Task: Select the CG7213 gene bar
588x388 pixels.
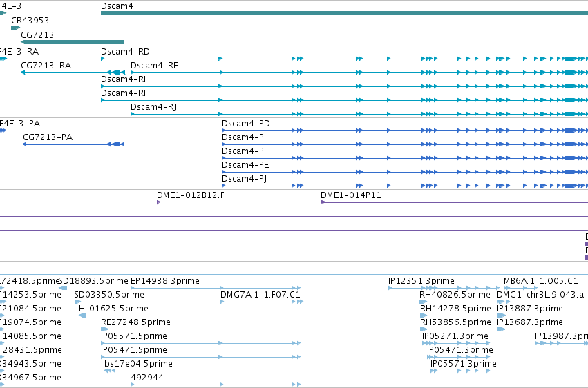Action: coord(73,42)
